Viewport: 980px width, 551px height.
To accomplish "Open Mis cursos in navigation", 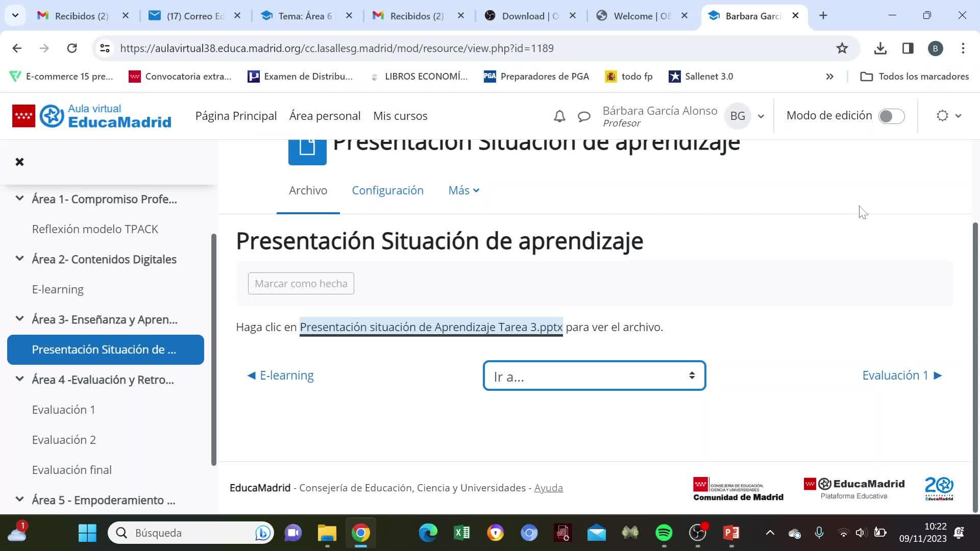I will pos(400,116).
